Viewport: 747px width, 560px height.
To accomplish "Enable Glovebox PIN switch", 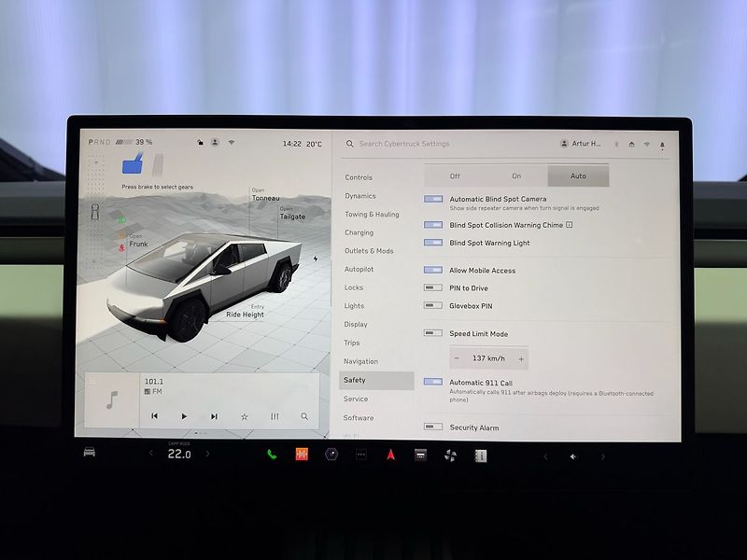I will [x=433, y=305].
